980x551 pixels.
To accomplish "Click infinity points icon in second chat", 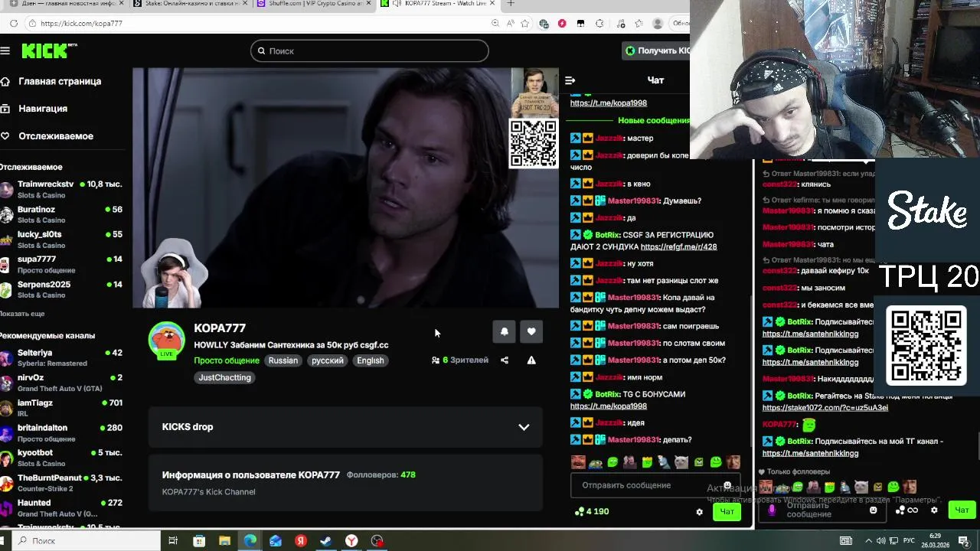I will [x=906, y=510].
